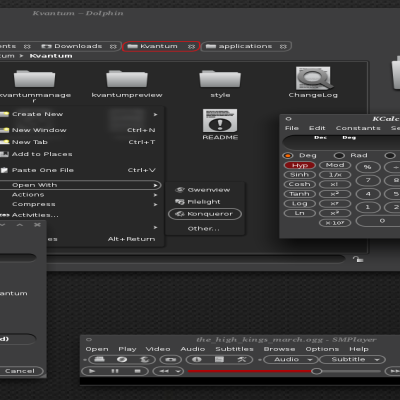The image size is (400, 400).
Task: Switch to the Kvantum tab
Action: (161, 46)
